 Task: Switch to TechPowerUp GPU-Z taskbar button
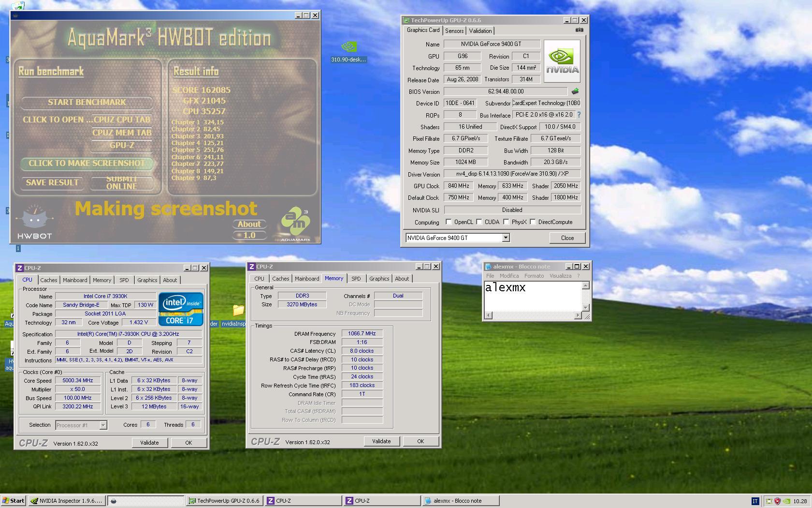tap(224, 501)
